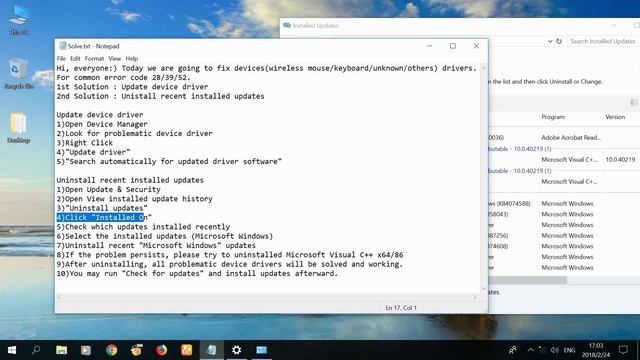
Task: Select the Adobe Acrobat Read... program cell
Action: click(571, 138)
